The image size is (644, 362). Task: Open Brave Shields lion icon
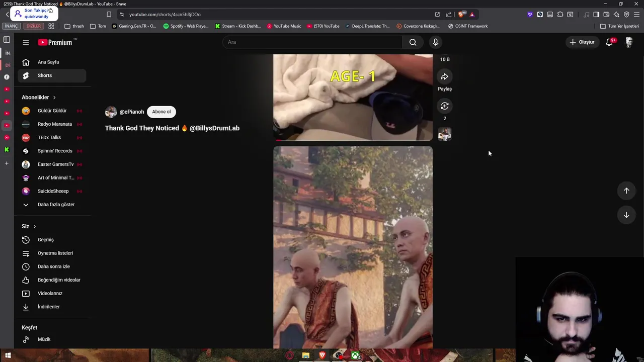(462, 15)
